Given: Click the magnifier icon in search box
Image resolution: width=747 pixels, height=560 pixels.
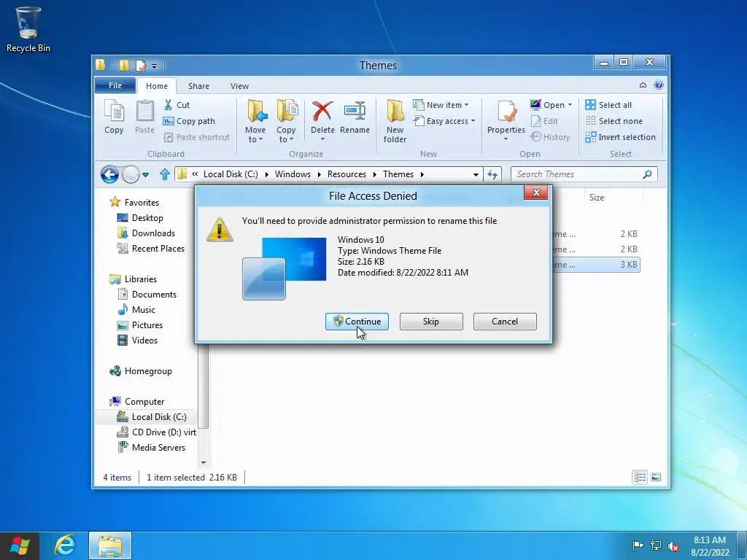Looking at the screenshot, I should pos(647,174).
